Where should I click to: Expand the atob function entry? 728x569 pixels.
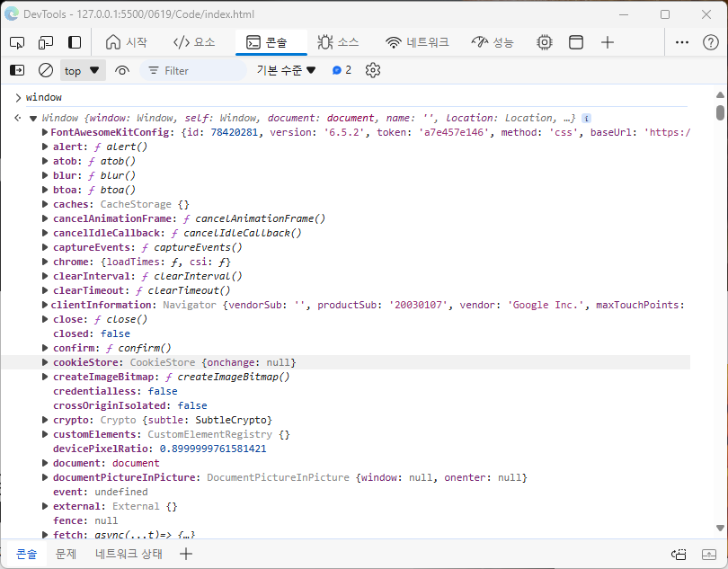pyautogui.click(x=45, y=161)
